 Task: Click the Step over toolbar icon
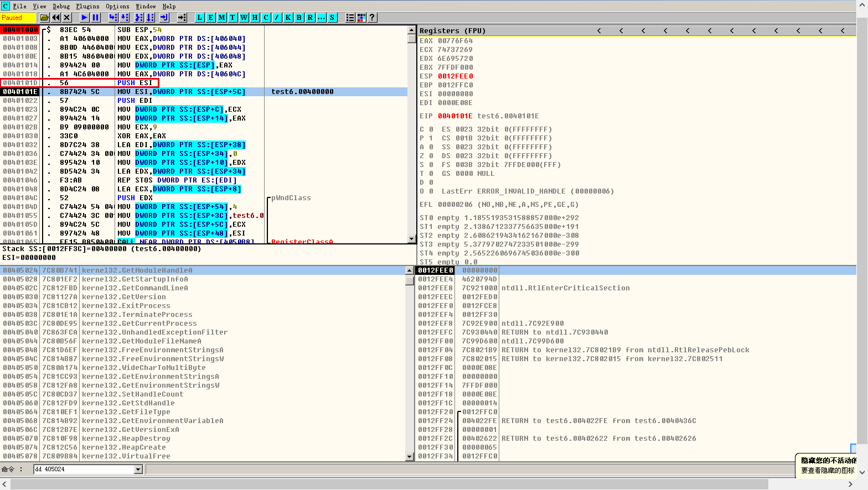(x=125, y=18)
